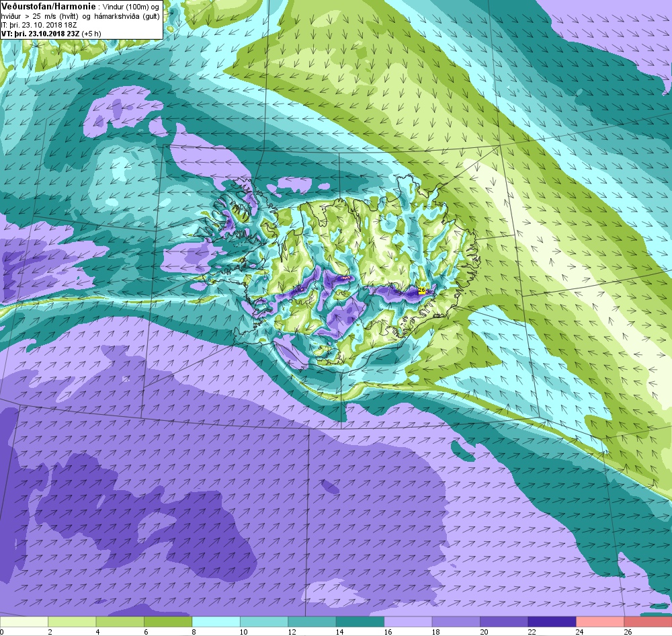Click the legend label '8'
The height and width of the screenshot is (636, 672).
tap(194, 632)
